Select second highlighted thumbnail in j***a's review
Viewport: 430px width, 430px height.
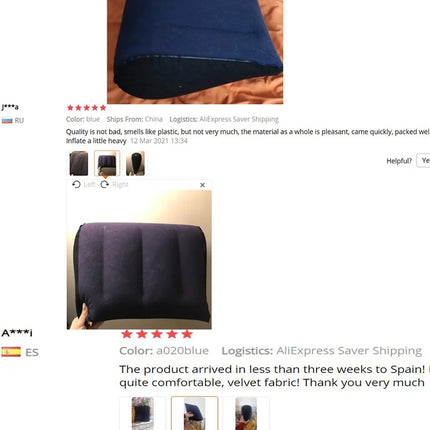click(x=107, y=163)
